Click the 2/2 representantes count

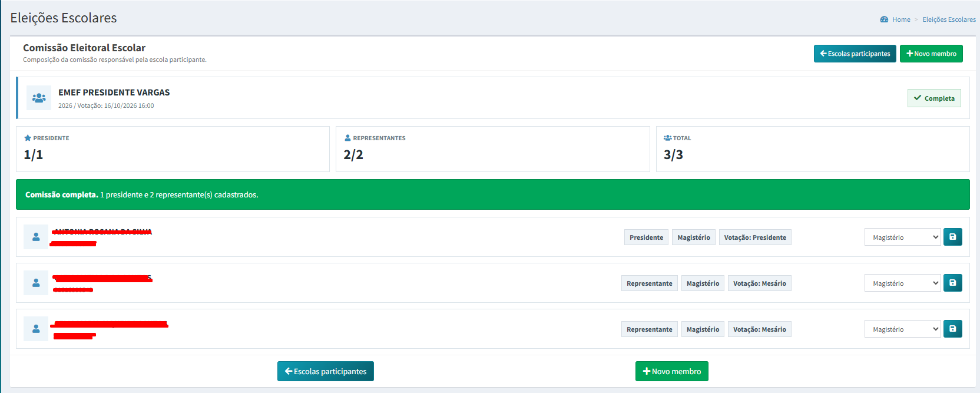click(x=353, y=155)
